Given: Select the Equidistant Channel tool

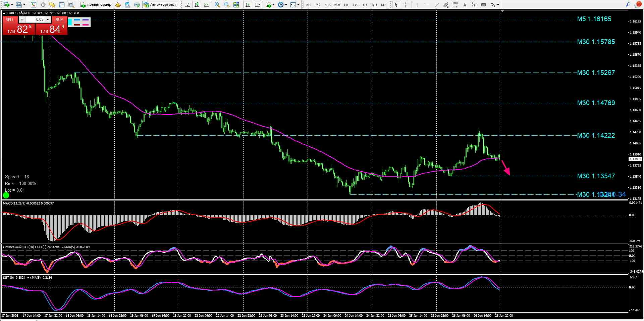Looking at the screenshot, I should [446, 5].
